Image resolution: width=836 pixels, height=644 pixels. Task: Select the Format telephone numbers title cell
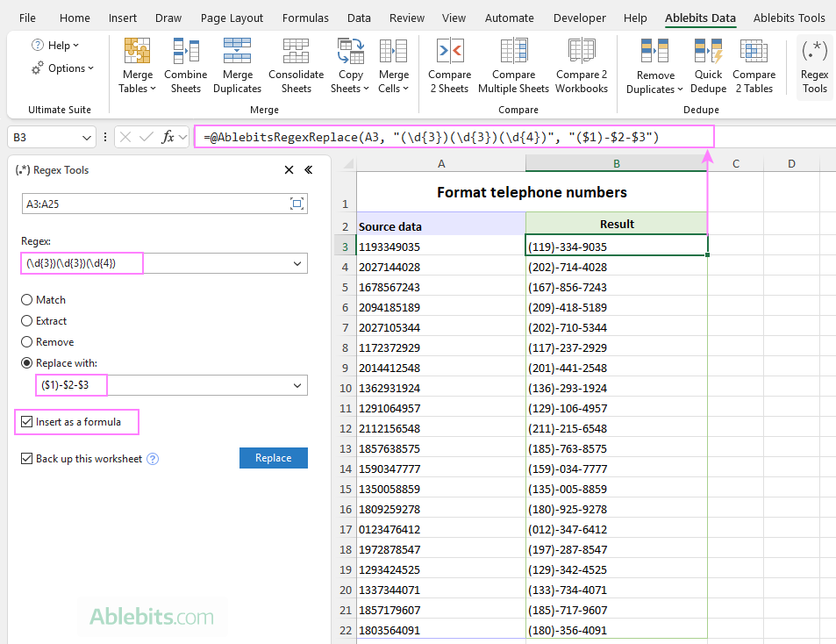532,192
